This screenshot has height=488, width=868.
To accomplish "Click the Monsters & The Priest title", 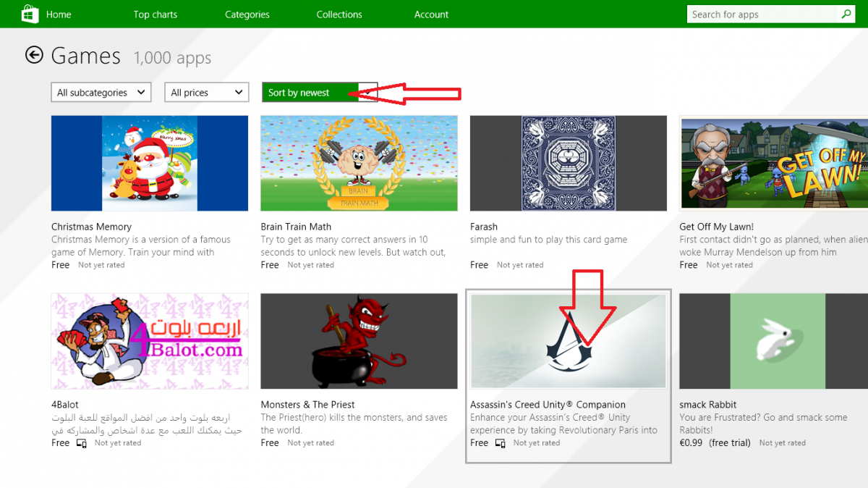I will [307, 405].
